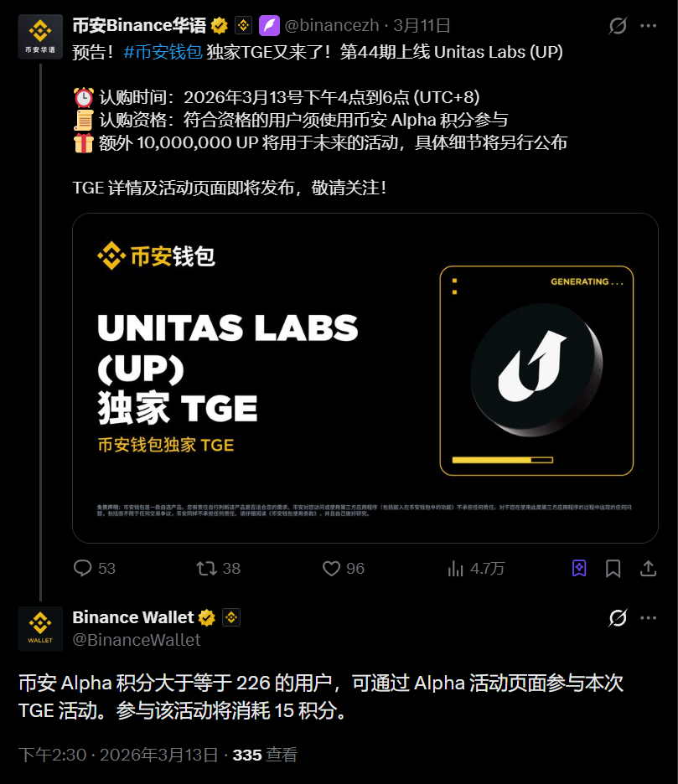This screenshot has width=678, height=784.
Task: Like the Binance华语 post with 96 likes
Action: (331, 569)
